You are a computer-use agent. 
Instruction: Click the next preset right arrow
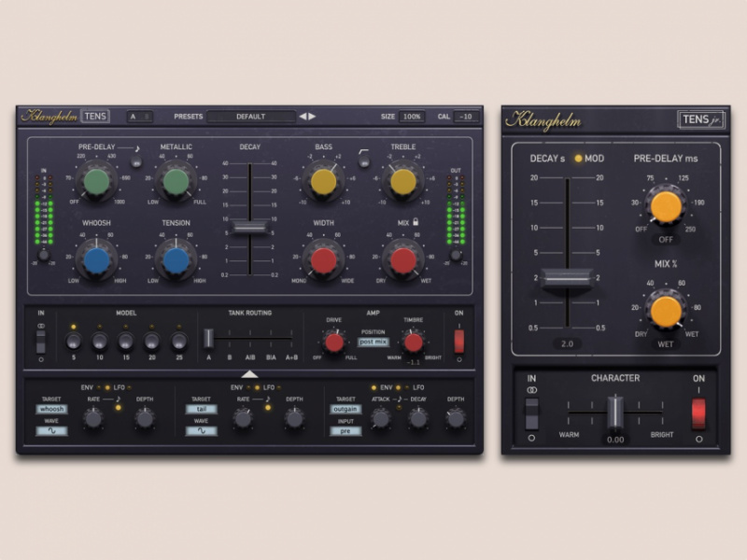pos(312,116)
